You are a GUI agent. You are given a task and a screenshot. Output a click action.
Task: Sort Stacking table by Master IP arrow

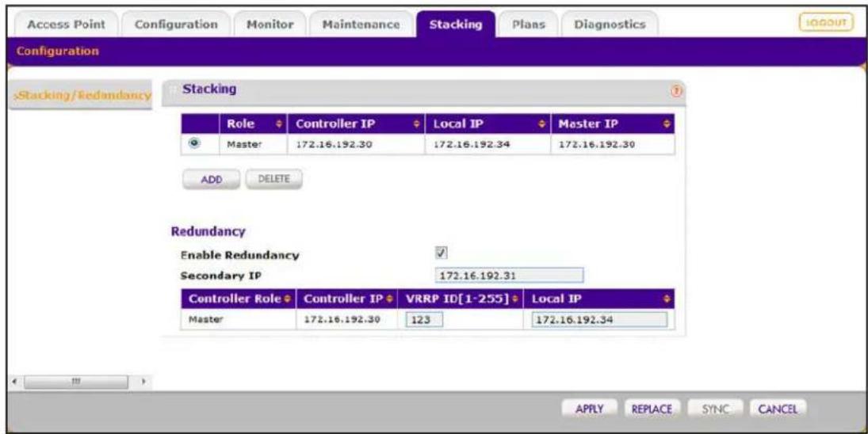click(667, 124)
